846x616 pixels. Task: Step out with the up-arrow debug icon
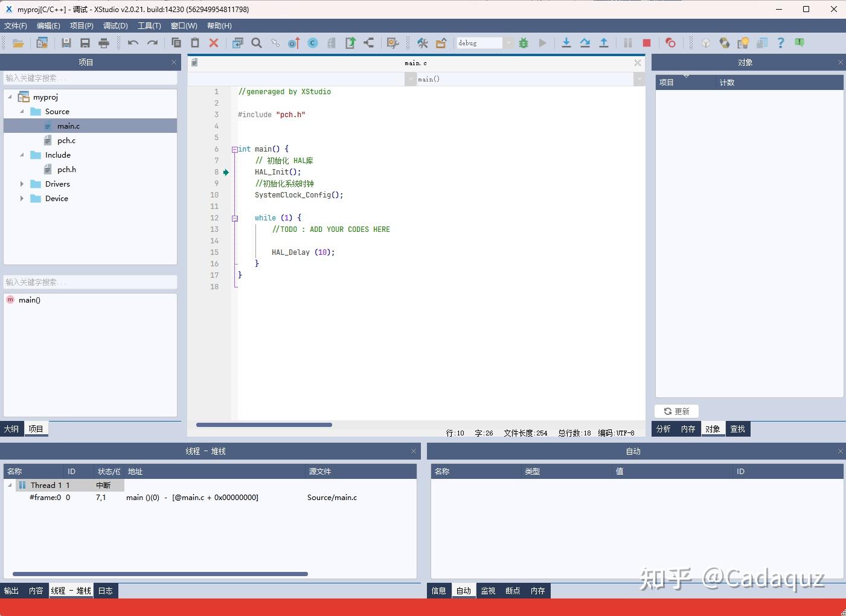604,43
